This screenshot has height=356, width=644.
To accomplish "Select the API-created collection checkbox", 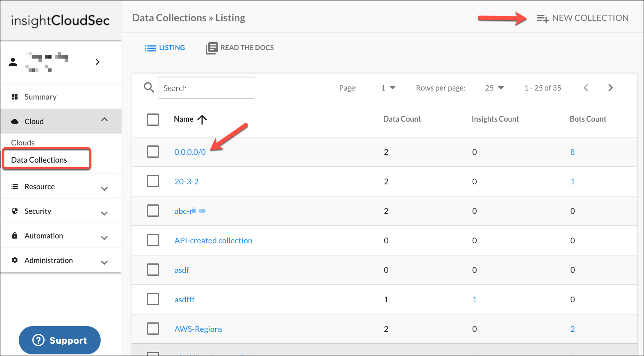I will [x=153, y=240].
